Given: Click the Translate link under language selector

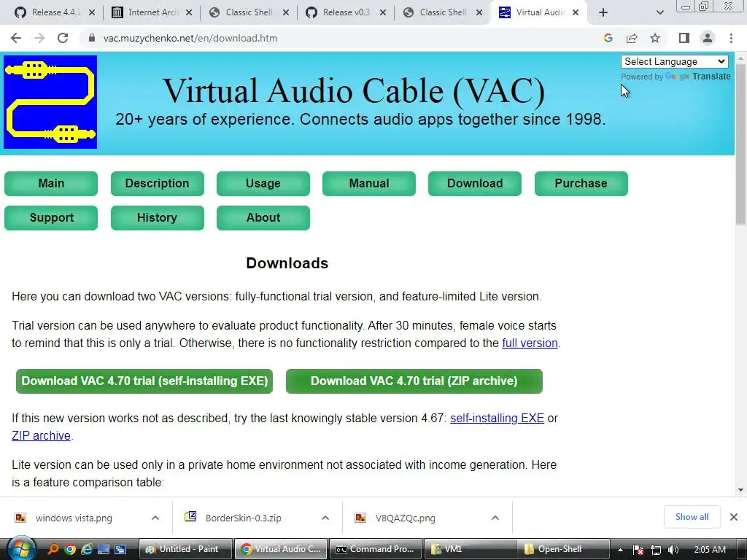Looking at the screenshot, I should 711,76.
